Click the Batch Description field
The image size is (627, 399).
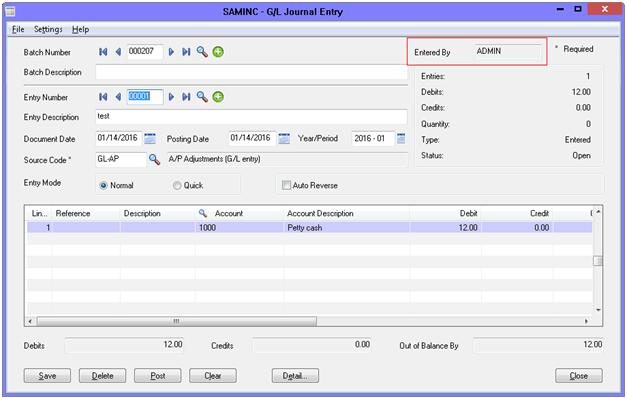click(x=251, y=72)
